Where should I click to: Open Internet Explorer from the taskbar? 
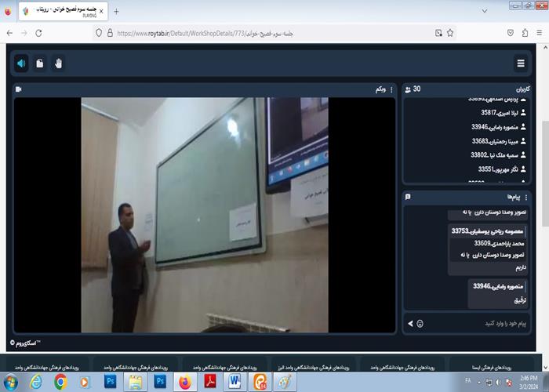(36, 383)
